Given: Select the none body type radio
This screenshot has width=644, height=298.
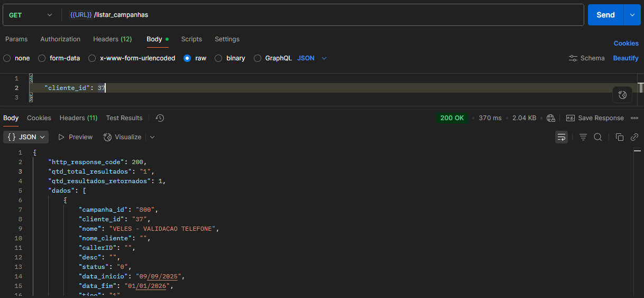Looking at the screenshot, I should 7,58.
